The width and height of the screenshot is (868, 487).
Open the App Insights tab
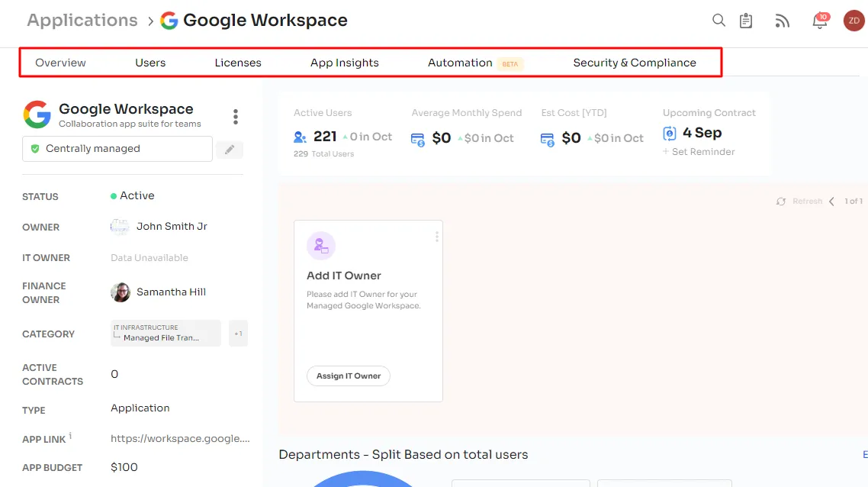click(344, 63)
